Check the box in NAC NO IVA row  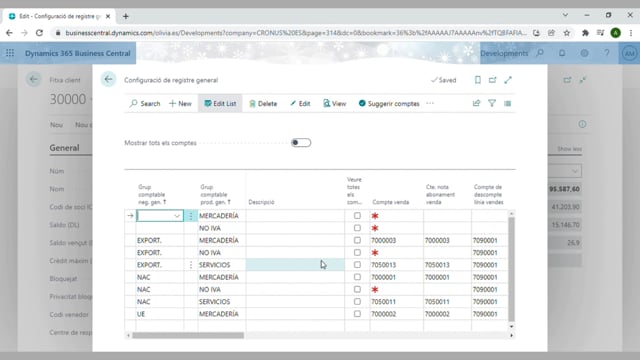click(357, 289)
